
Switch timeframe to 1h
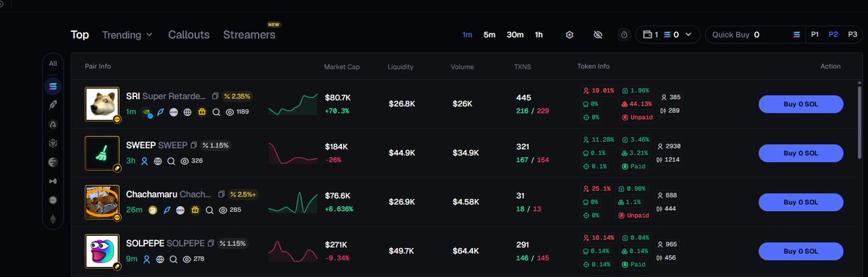click(539, 35)
